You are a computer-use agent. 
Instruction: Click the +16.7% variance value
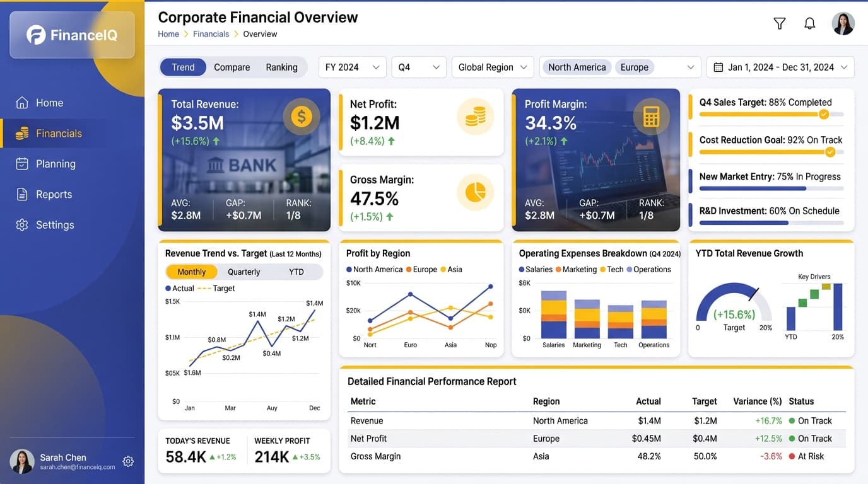(x=768, y=421)
